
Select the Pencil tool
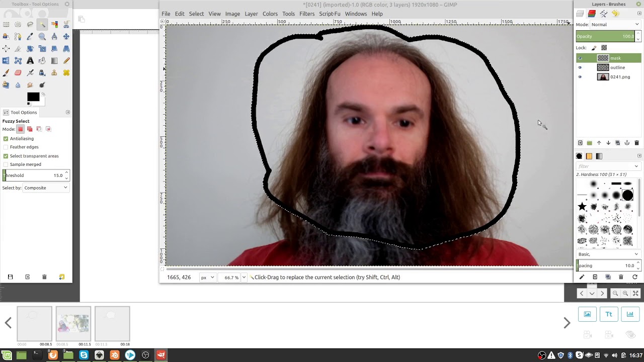[x=66, y=60]
